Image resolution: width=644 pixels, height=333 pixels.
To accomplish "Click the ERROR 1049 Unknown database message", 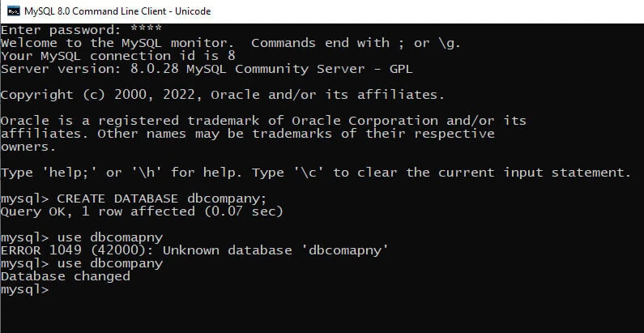I will [x=194, y=250].
